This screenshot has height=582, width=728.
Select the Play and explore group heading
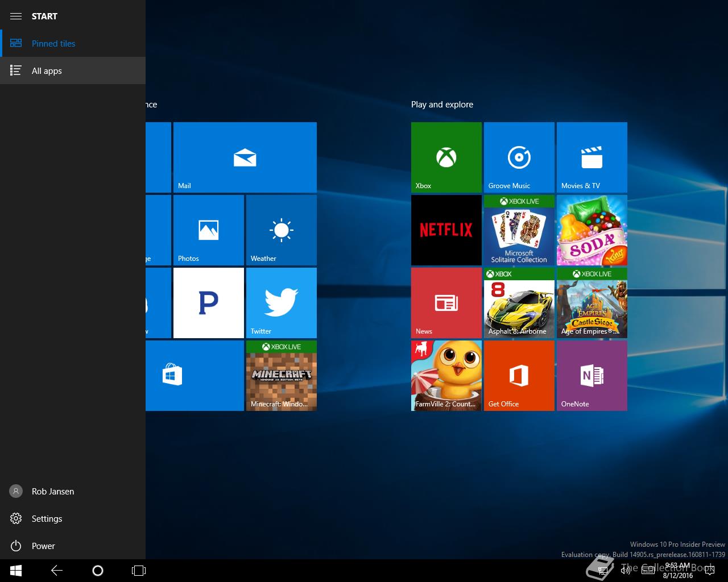pyautogui.click(x=442, y=105)
